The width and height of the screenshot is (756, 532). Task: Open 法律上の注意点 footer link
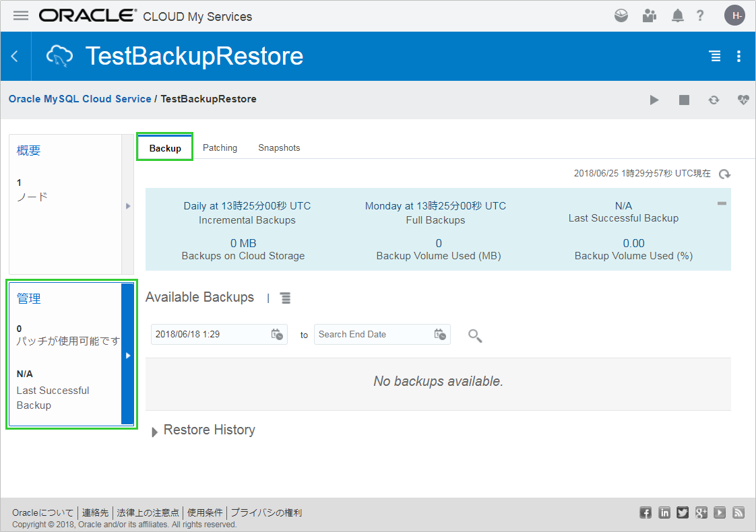(x=148, y=512)
